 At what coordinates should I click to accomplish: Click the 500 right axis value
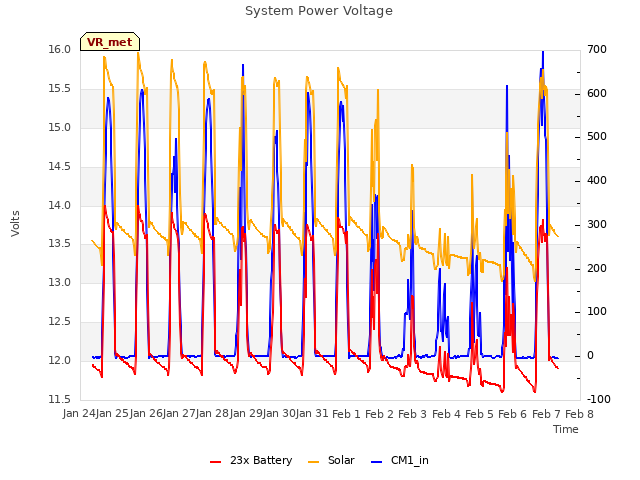597,136
